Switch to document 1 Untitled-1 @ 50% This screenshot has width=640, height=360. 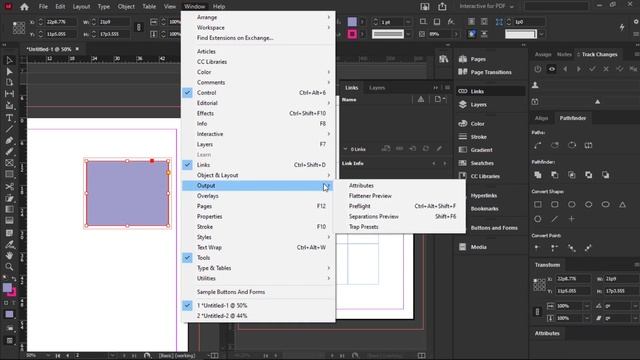(258, 305)
